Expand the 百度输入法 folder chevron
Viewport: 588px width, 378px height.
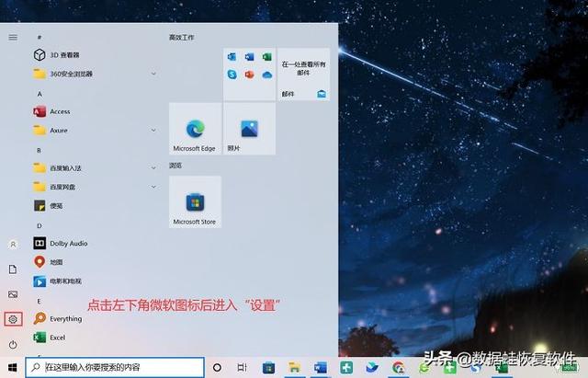pos(153,167)
